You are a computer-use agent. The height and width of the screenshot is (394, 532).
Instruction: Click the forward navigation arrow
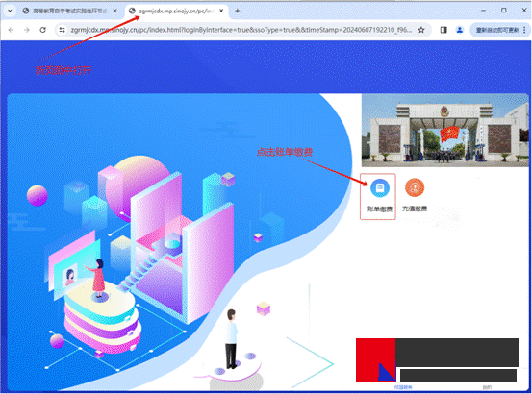pos(27,30)
